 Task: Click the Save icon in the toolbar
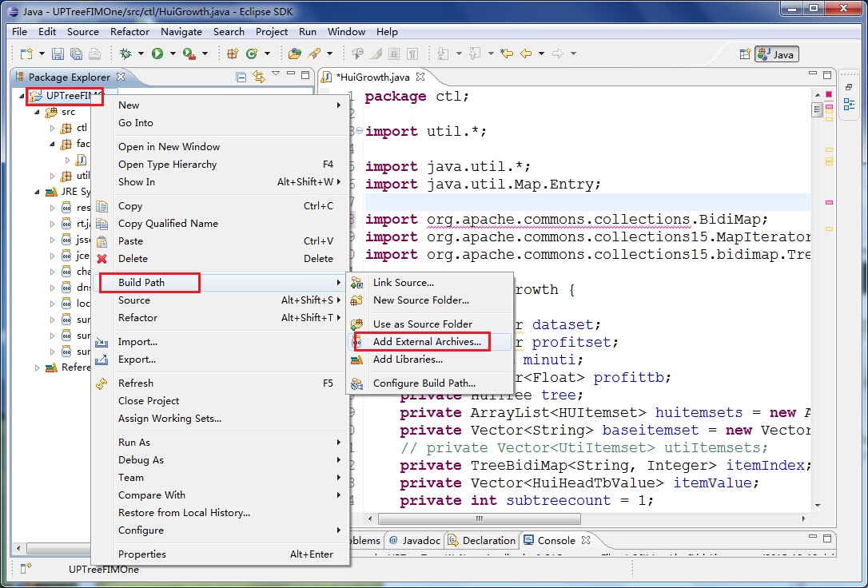[58, 54]
